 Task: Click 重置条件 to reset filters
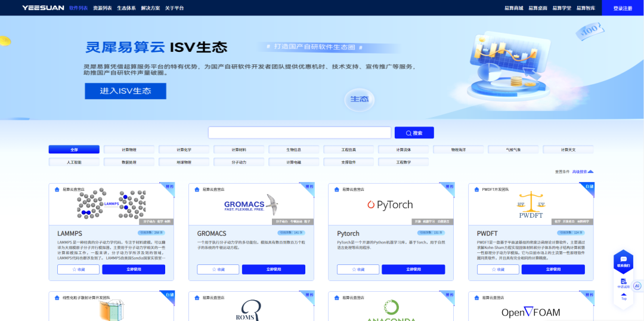pos(562,172)
